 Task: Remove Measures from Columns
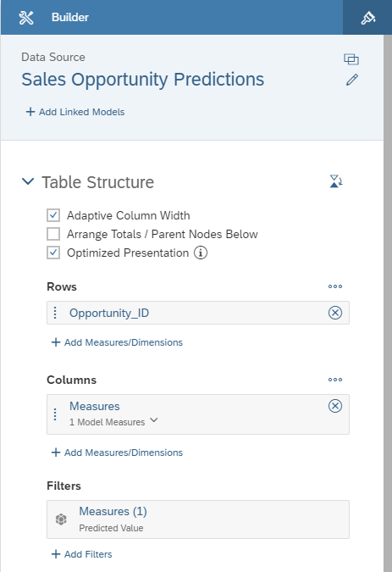(x=334, y=406)
